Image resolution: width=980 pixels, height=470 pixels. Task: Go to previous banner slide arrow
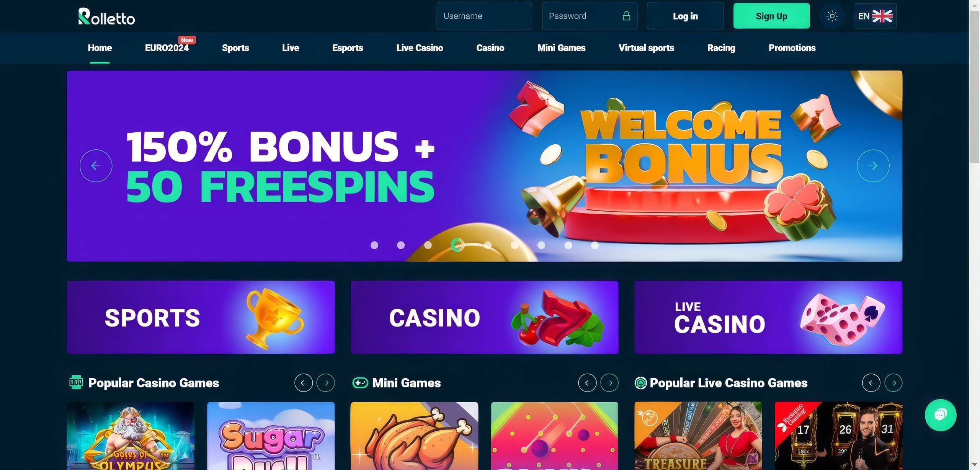click(x=96, y=166)
